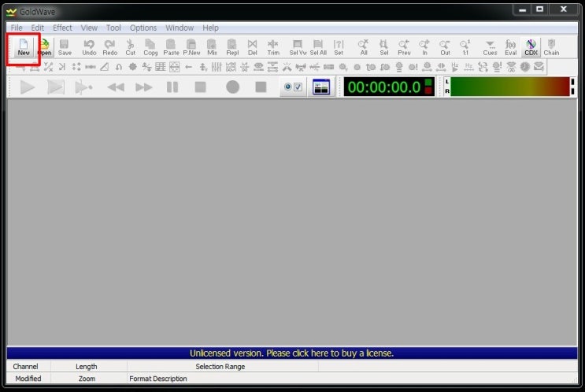
Task: Open the CDX CD reader tool
Action: [531, 47]
